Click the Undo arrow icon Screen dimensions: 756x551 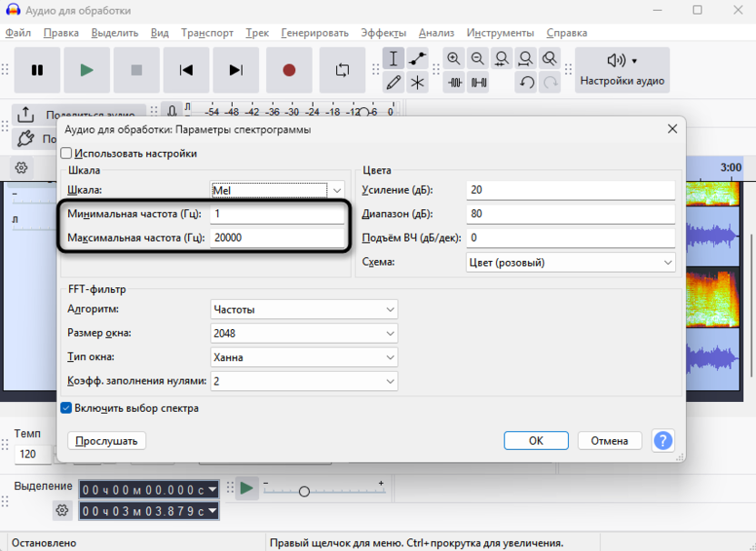click(x=526, y=83)
